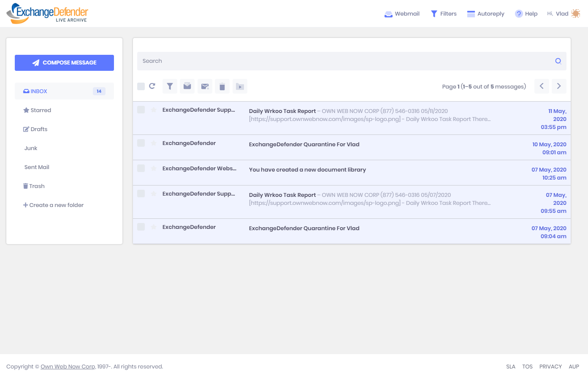Mark selected messages as unread (closed envelope)

pyautogui.click(x=205, y=86)
